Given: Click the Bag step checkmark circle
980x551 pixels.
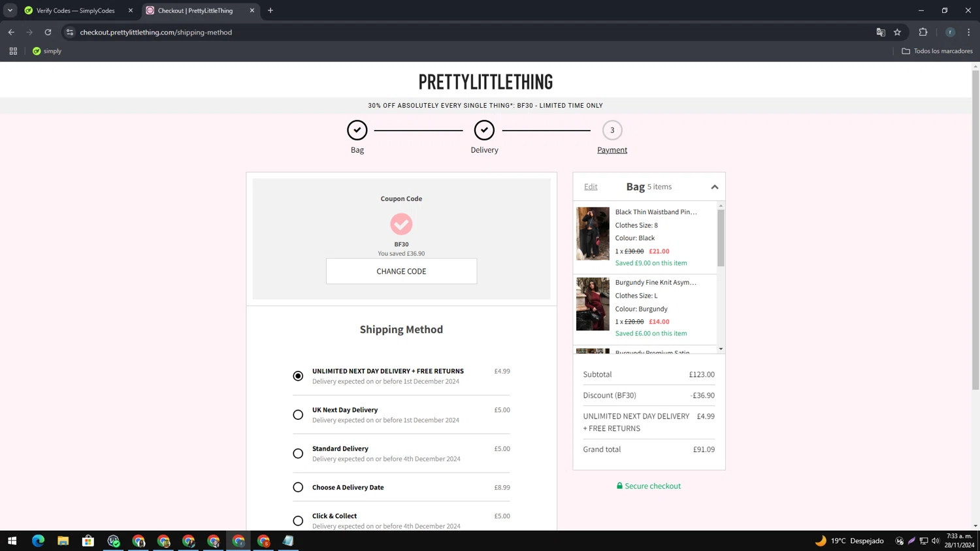Looking at the screenshot, I should [x=357, y=130].
